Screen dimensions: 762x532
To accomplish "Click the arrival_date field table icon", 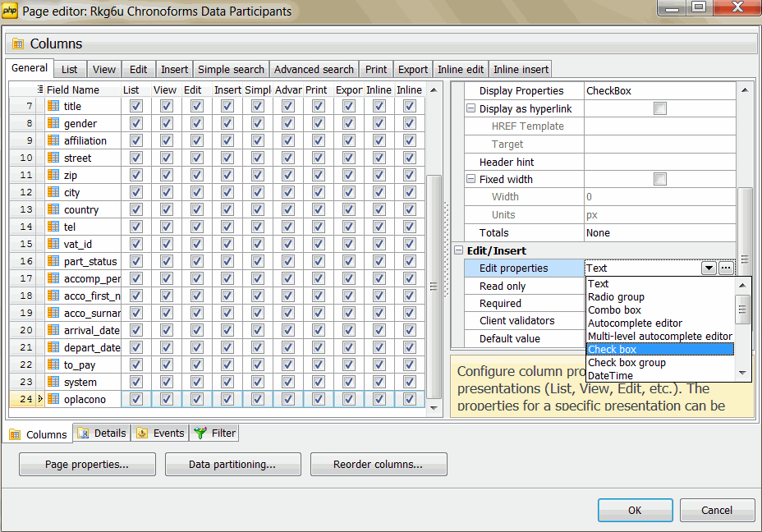I will [53, 330].
